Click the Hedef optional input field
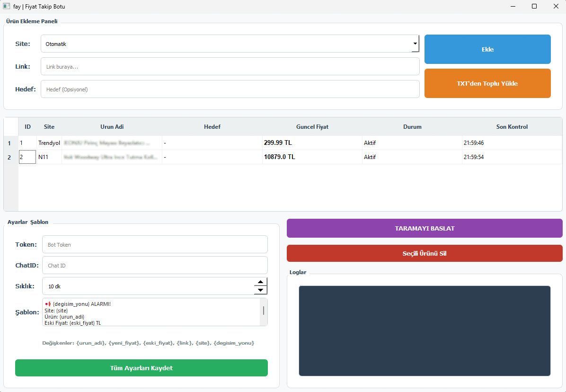566x392 pixels. tap(230, 89)
